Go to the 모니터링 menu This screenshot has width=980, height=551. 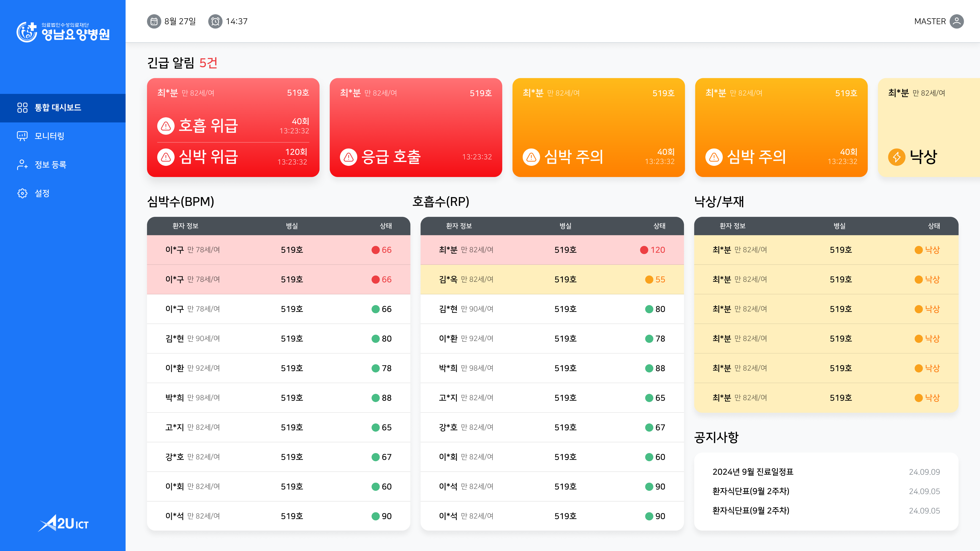pyautogui.click(x=63, y=136)
